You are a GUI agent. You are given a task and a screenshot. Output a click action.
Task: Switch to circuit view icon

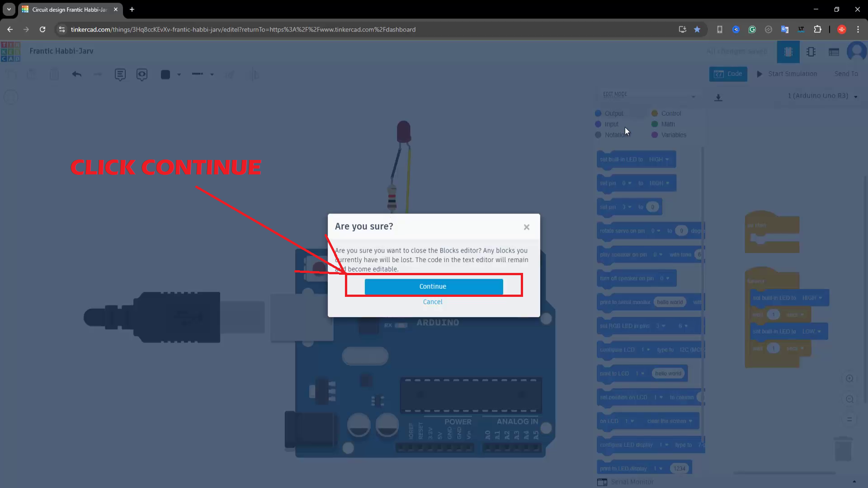788,52
